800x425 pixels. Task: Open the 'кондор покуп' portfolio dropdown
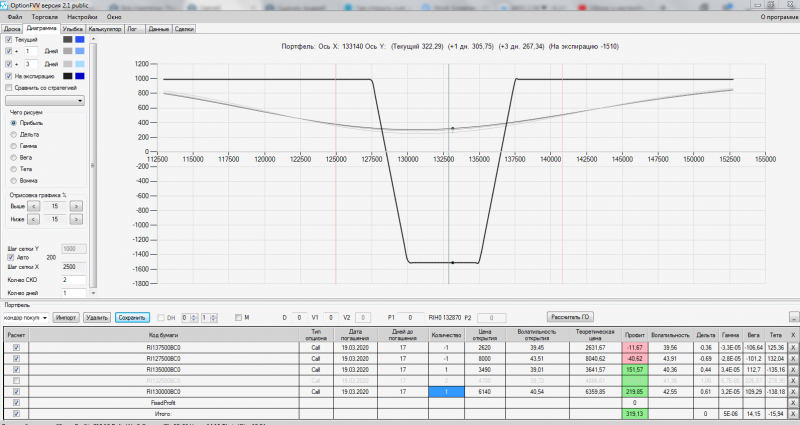click(x=26, y=318)
